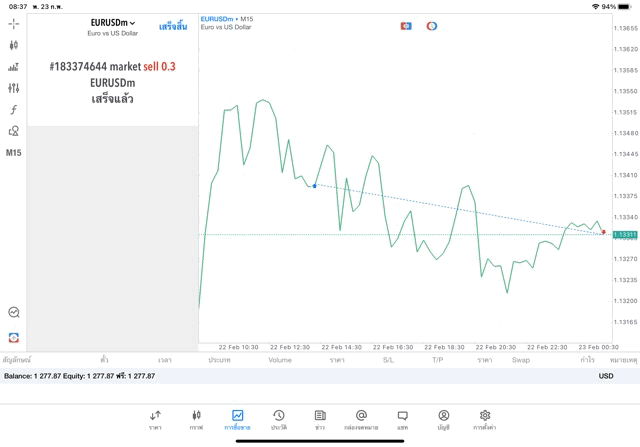Open the chart settings sliders icon

[x=13, y=88]
